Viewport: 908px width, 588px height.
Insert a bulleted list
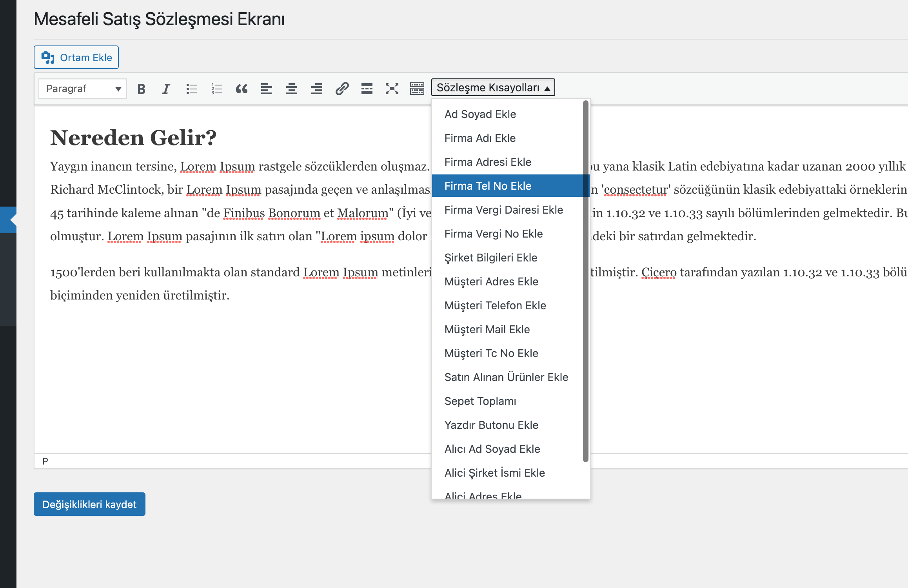pos(191,89)
